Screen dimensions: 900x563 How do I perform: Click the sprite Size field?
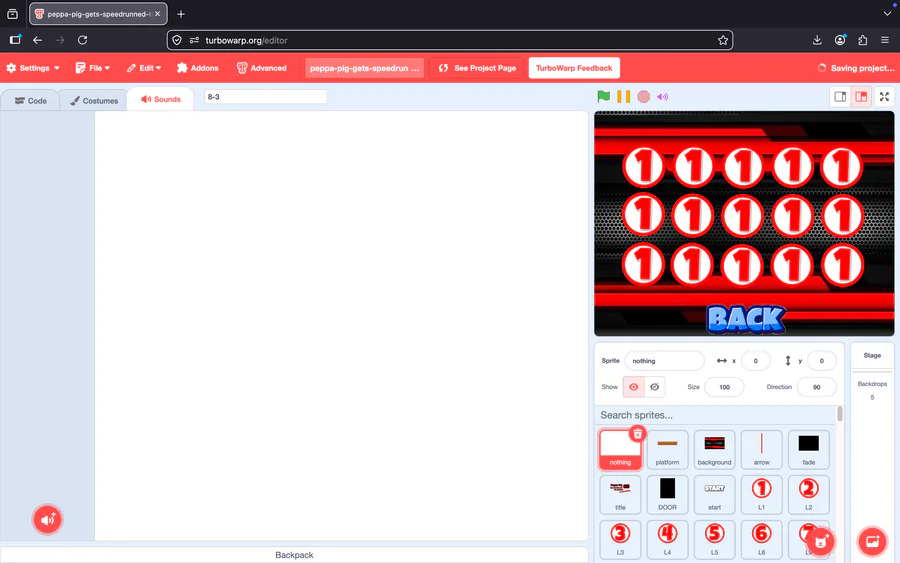pos(724,387)
